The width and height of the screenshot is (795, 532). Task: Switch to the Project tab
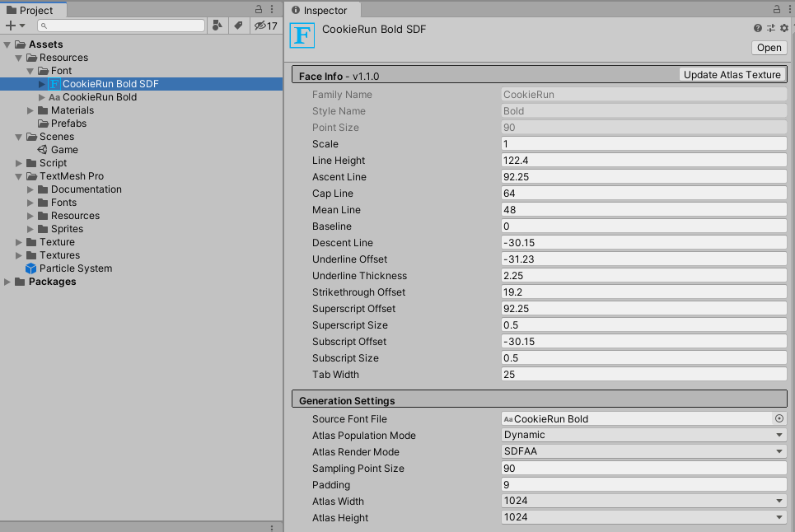pyautogui.click(x=34, y=10)
